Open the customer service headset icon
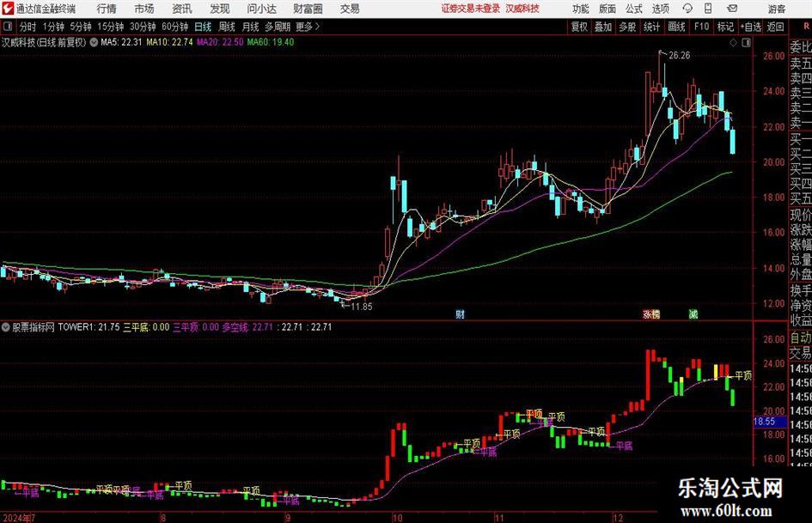 point(687,9)
